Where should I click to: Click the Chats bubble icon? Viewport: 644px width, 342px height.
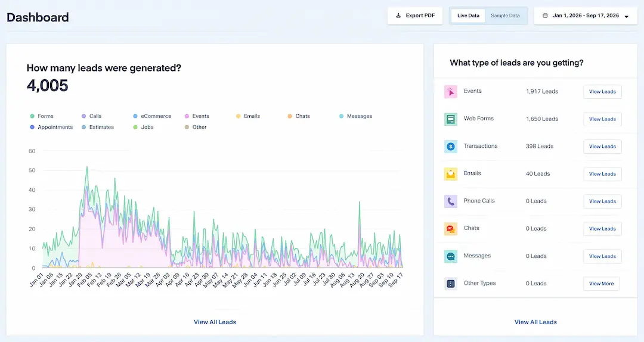[x=451, y=229]
